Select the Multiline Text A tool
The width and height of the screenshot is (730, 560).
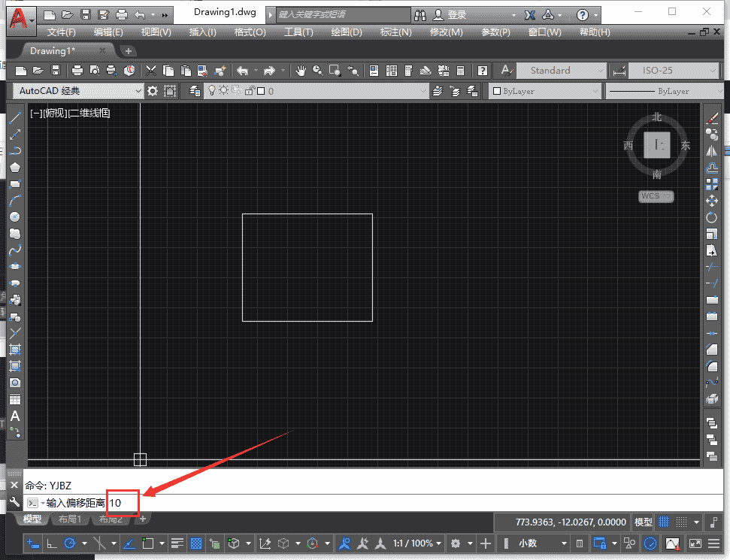[x=15, y=416]
